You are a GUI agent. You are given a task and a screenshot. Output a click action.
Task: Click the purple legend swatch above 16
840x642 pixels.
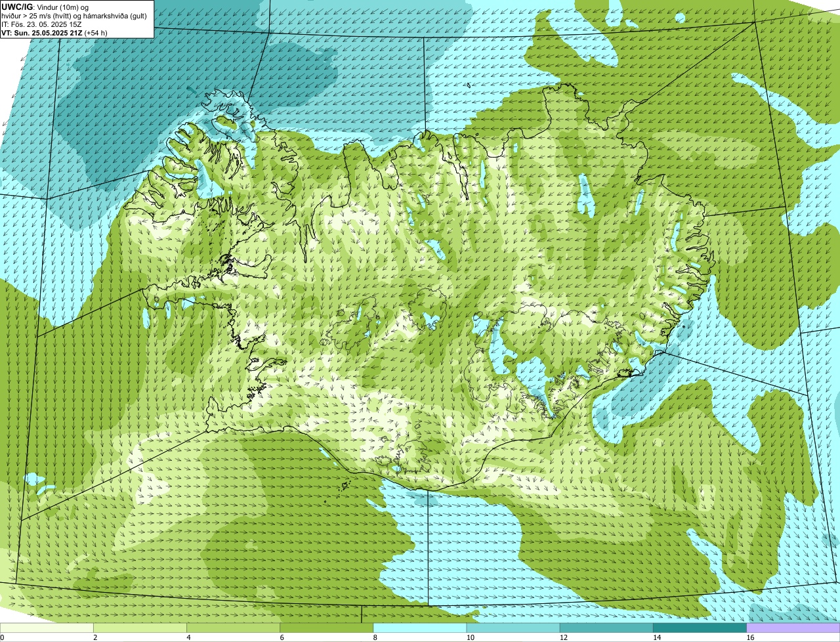793,628
